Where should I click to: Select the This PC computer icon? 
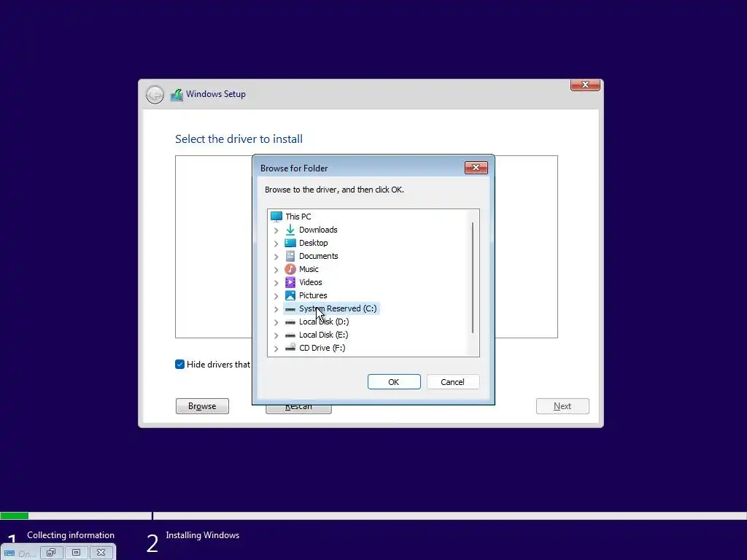tap(276, 217)
